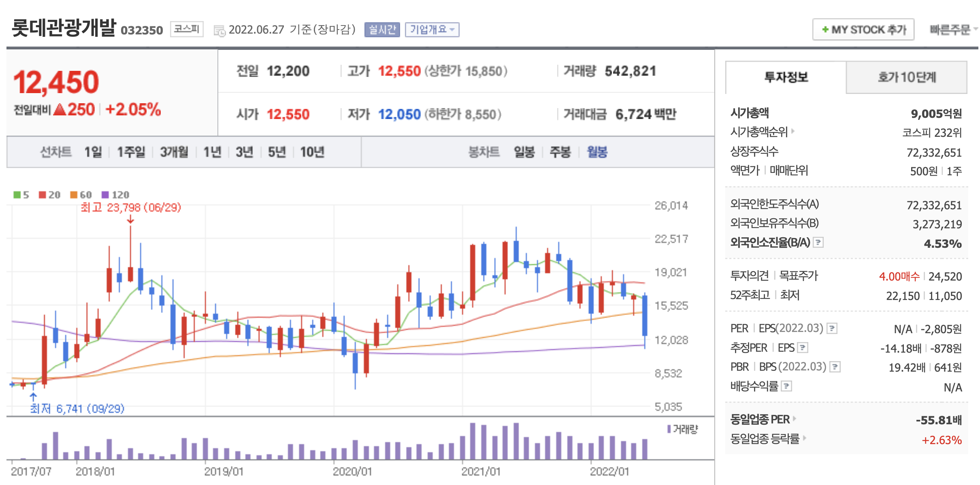Select the 1일 line chart

point(93,152)
